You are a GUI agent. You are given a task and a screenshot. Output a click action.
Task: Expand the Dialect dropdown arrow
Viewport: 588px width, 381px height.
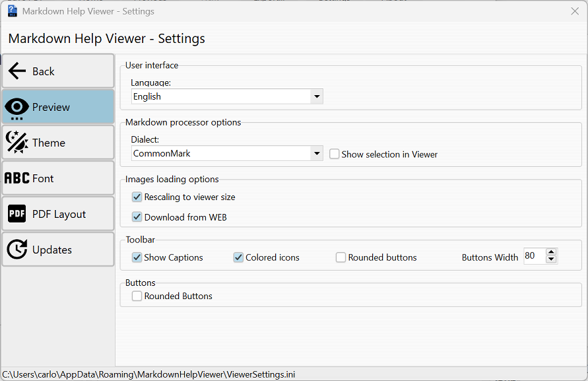coord(317,153)
